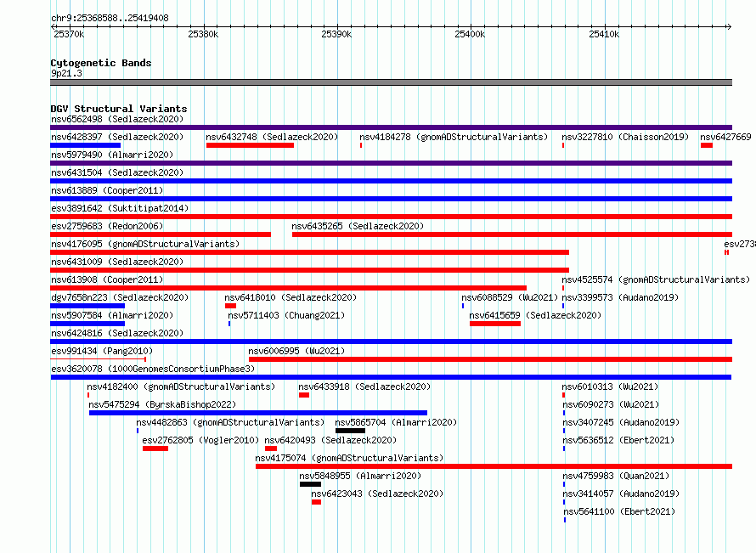Open the nsv5979490 (Almarri2020) label
This screenshot has height=553, width=756.
[x=112, y=155]
